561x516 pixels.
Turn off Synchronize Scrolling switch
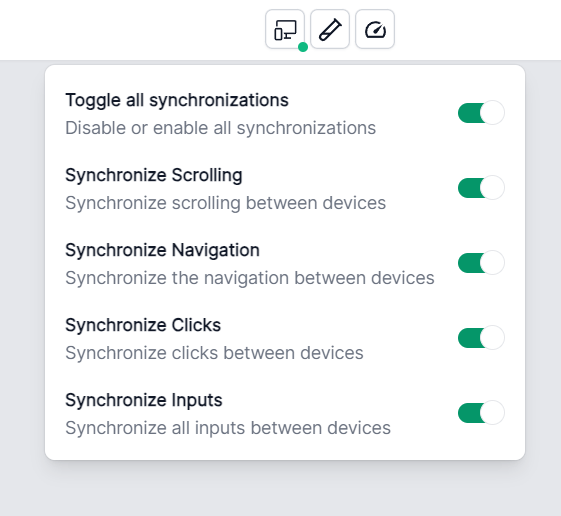(481, 188)
